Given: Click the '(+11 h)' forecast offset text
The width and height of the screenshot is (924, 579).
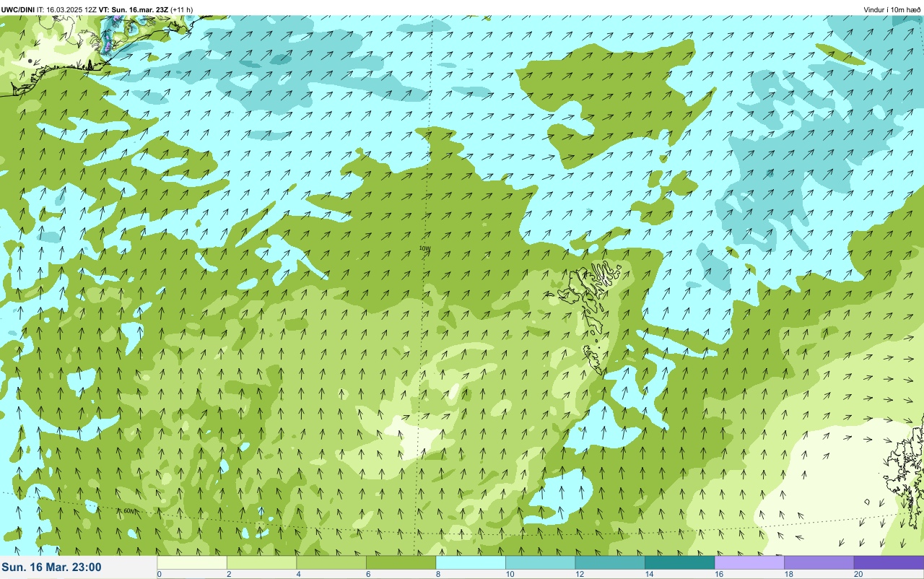Looking at the screenshot, I should tap(182, 9).
